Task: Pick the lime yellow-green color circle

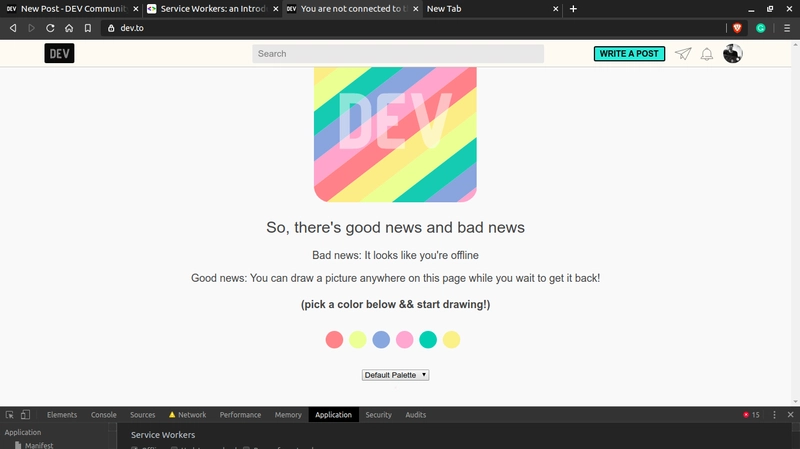Action: [358, 339]
